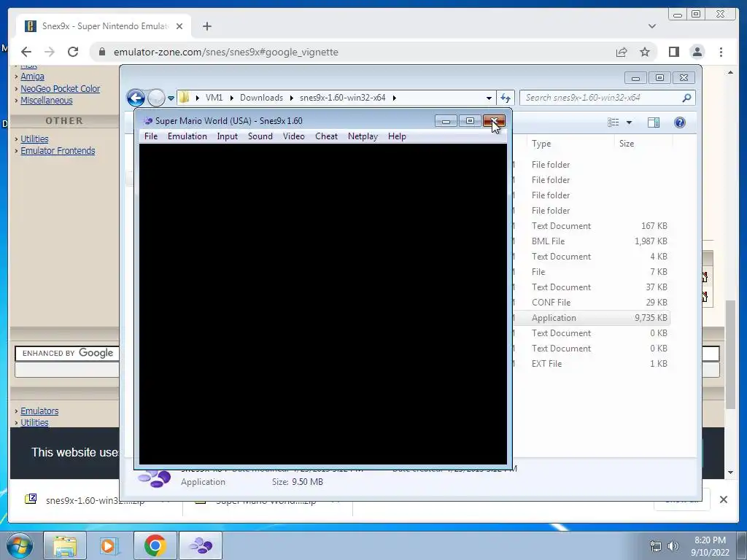Viewport: 747px width, 560px height.
Task: Open the view options dropdown arrow
Action: click(629, 122)
